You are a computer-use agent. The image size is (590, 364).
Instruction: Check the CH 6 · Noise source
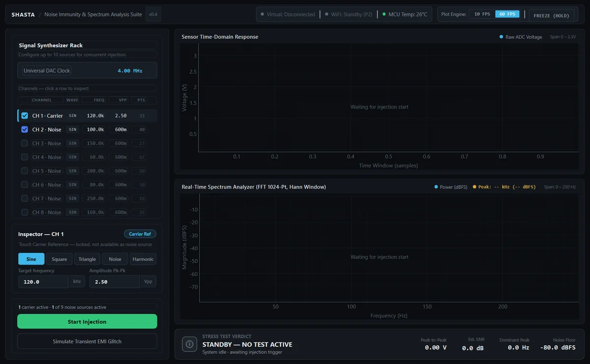tap(25, 185)
